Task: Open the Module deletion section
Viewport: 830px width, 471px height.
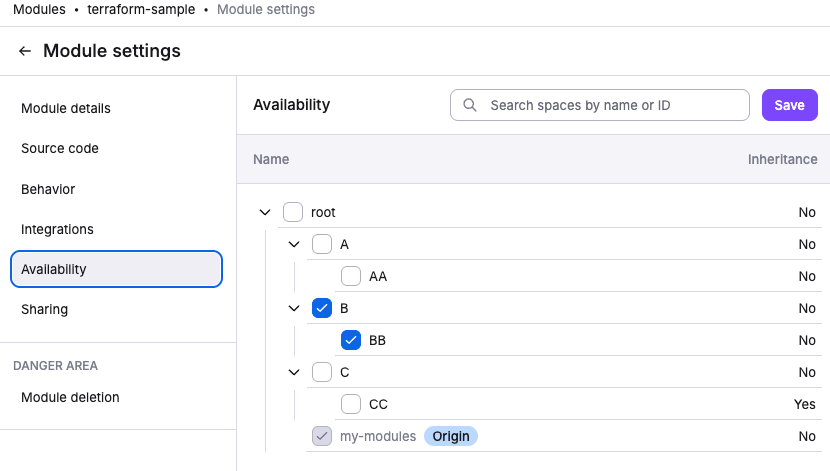Action: point(70,397)
